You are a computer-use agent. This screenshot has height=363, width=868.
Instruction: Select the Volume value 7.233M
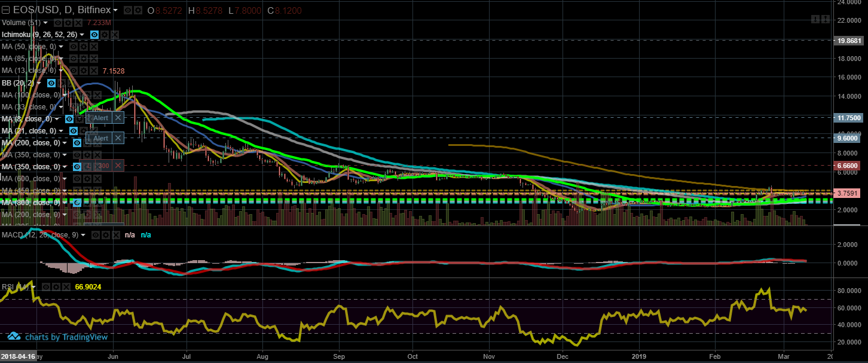tap(99, 23)
